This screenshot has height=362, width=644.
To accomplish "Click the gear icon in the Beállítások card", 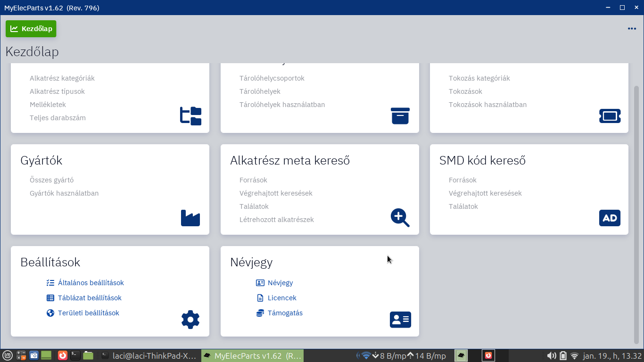I will [x=190, y=320].
